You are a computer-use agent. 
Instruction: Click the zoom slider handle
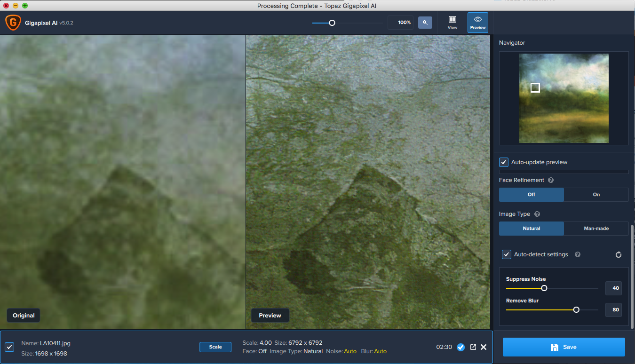(x=332, y=23)
